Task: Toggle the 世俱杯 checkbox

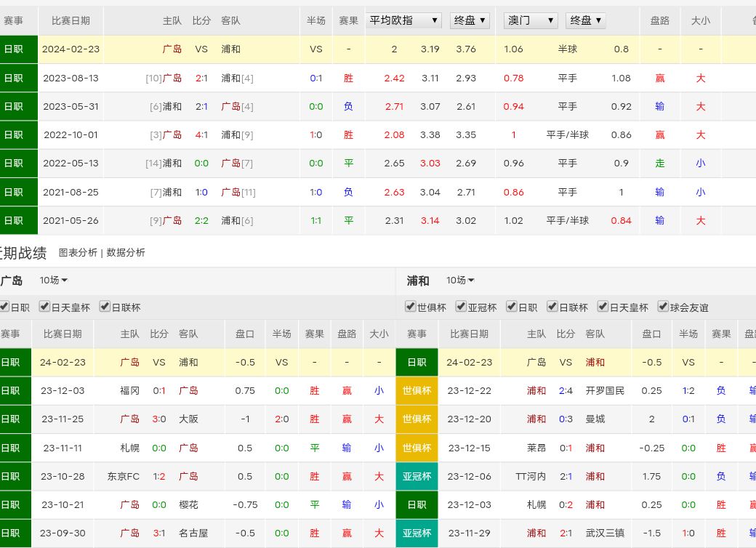Action: click(x=411, y=307)
